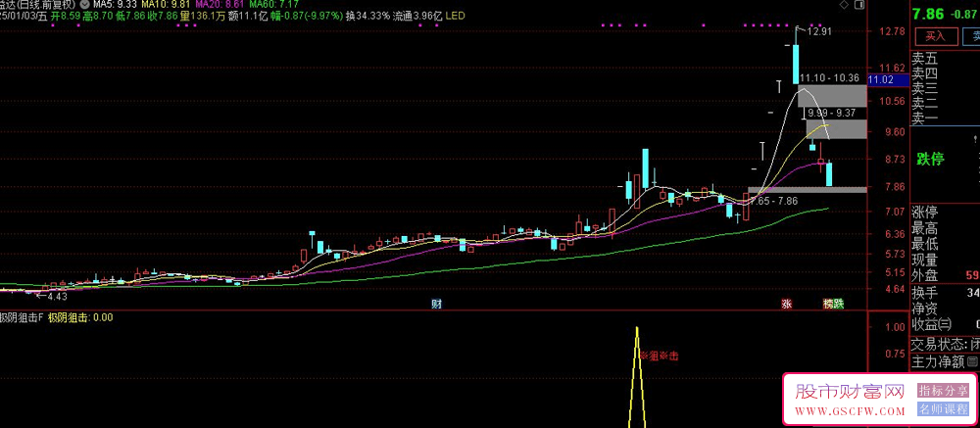Click the 榜 marker below candles
Image resolution: width=980 pixels, height=428 pixels.
coord(828,305)
